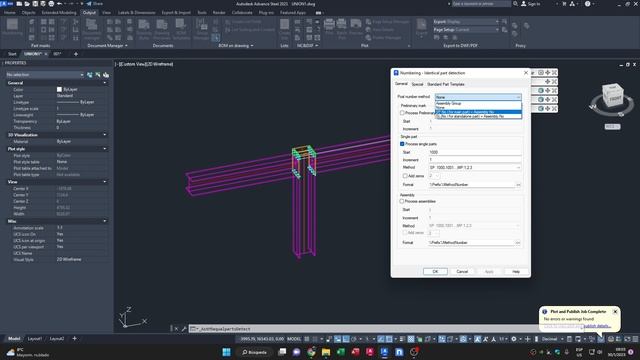Expand the BOM on drawing panel arrow
Viewport: 640px width, 360px height.
point(252,46)
